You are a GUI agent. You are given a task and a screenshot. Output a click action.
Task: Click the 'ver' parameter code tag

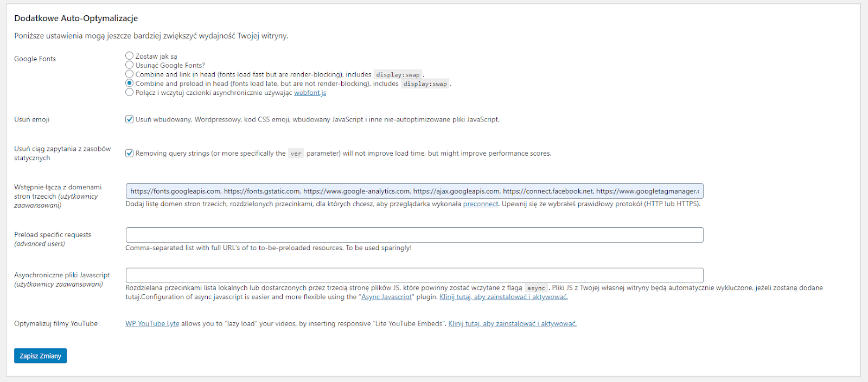[x=296, y=154]
